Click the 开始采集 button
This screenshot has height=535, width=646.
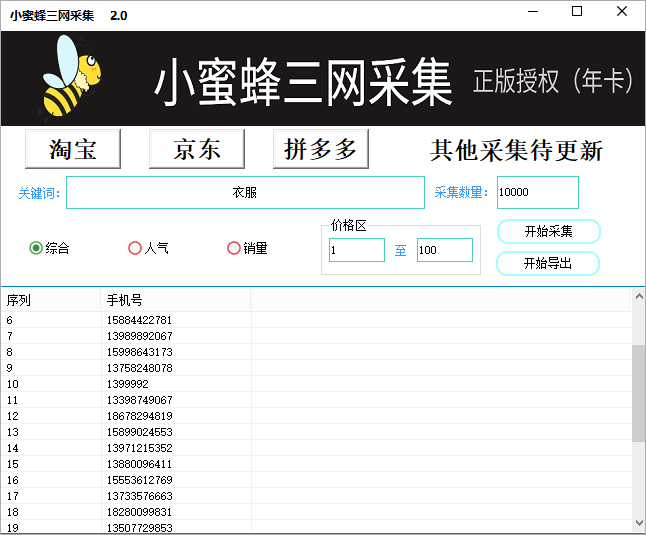(x=548, y=232)
